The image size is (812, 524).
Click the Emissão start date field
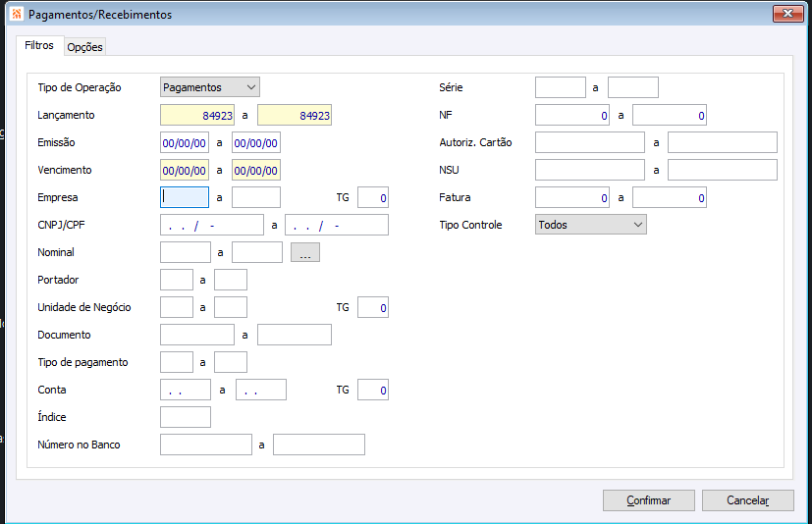[x=185, y=142]
